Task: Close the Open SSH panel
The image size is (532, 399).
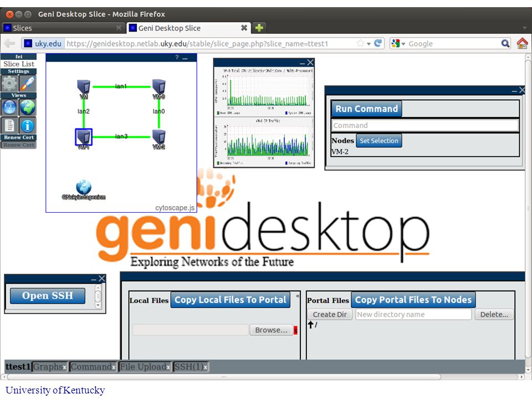Action: tap(102, 279)
